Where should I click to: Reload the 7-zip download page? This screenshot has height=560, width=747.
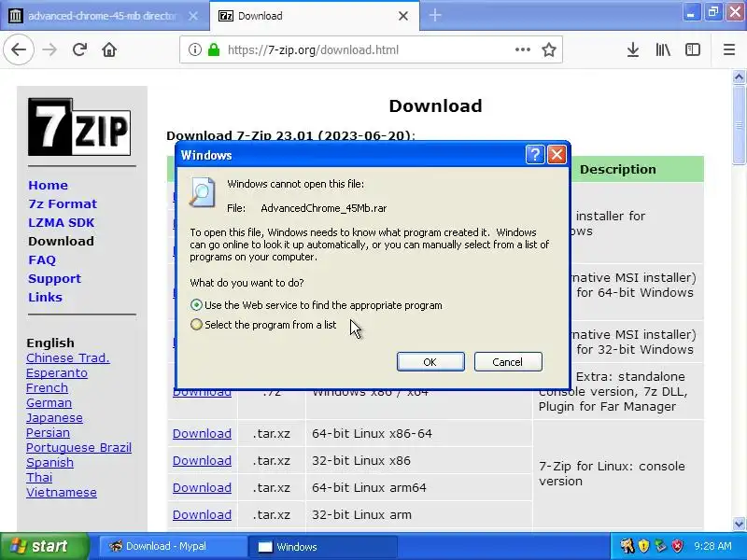[79, 49]
